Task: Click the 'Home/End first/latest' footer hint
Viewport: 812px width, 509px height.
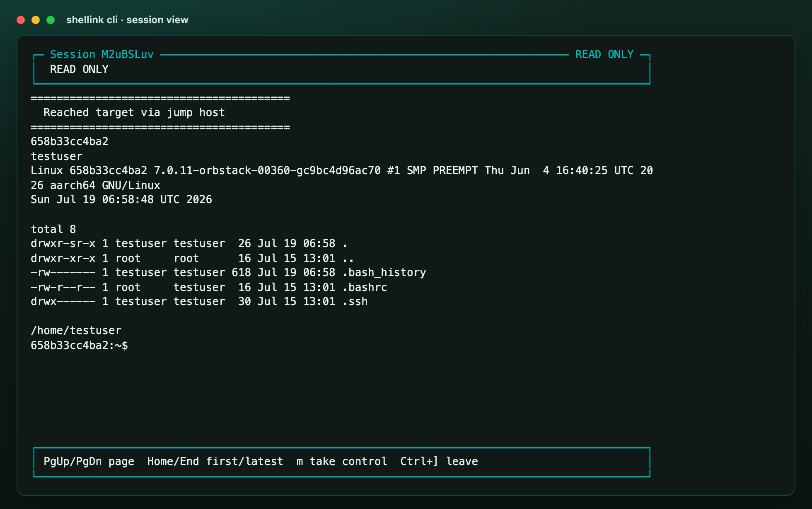Action: tap(215, 461)
